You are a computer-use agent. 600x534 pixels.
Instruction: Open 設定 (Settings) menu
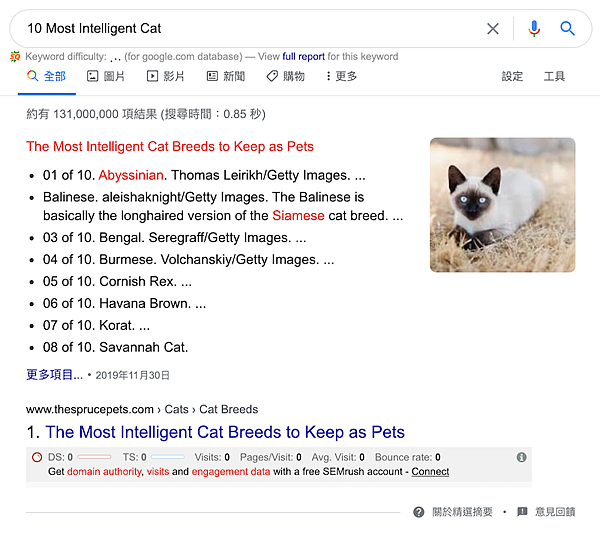[x=512, y=76]
